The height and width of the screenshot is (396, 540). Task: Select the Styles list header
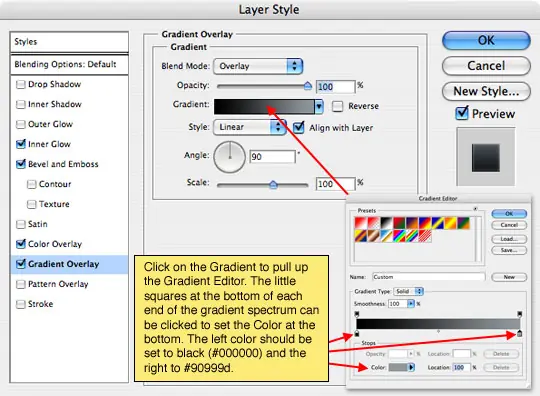69,42
